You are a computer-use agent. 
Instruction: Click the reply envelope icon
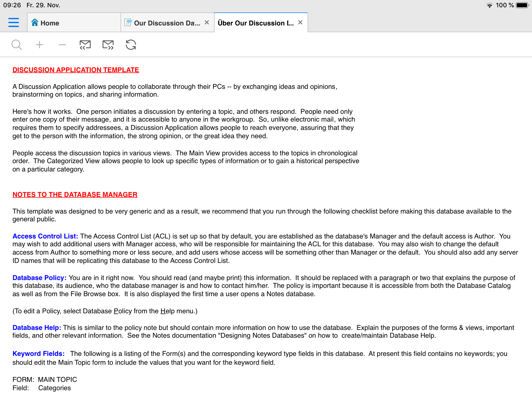85,45
